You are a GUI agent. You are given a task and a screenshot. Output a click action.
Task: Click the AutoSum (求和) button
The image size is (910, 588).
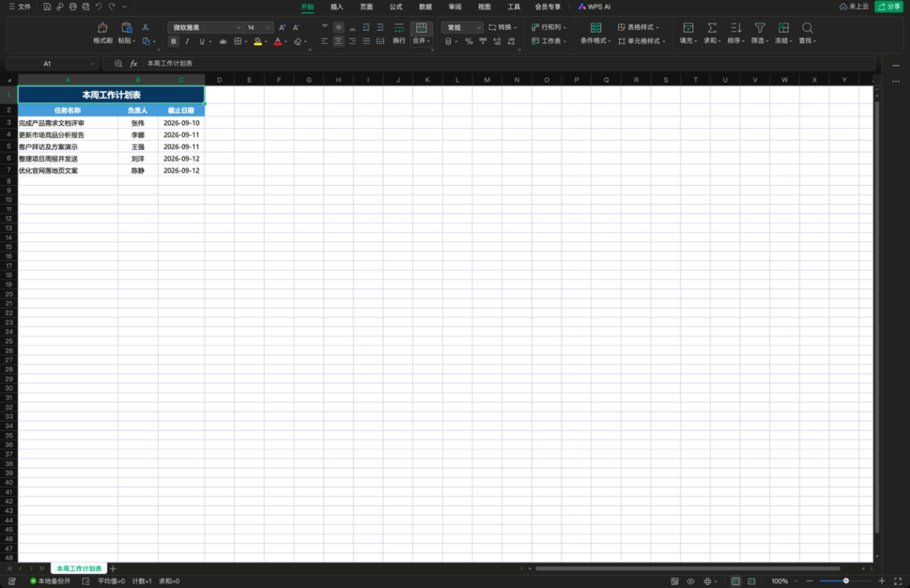(x=712, y=33)
